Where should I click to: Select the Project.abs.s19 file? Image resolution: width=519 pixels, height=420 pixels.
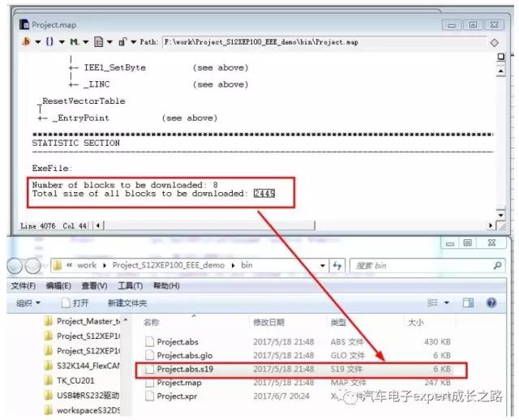(x=184, y=369)
